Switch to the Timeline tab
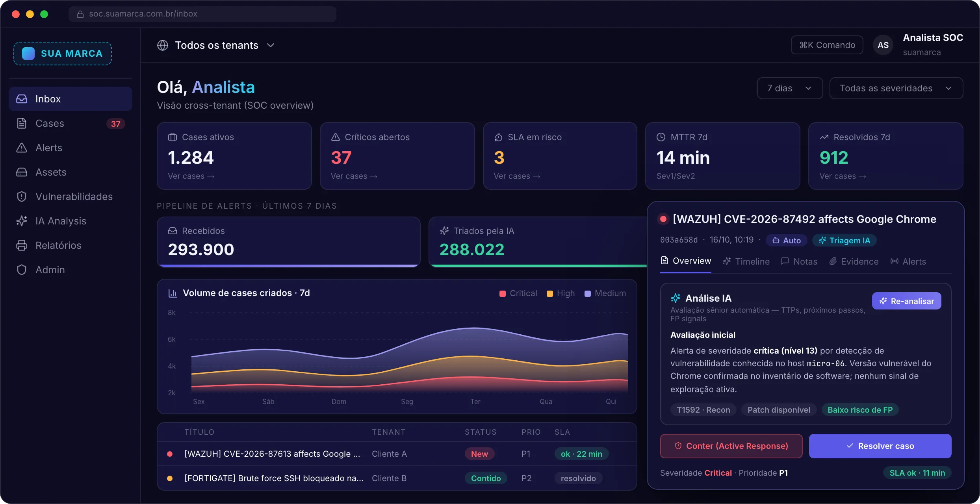 (x=746, y=261)
